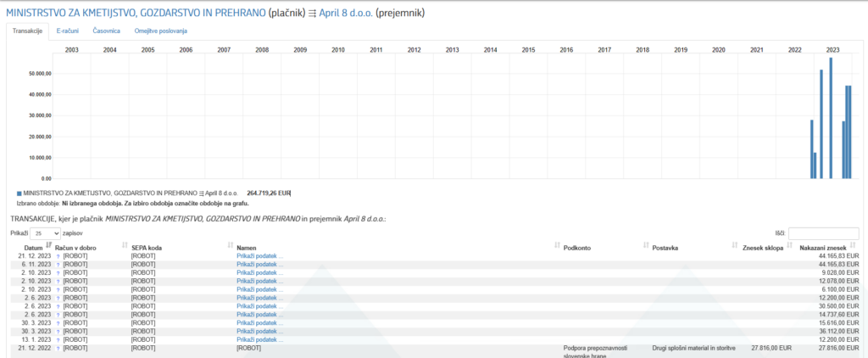Open the April 8 d.o.o. recipient link

coord(346,12)
